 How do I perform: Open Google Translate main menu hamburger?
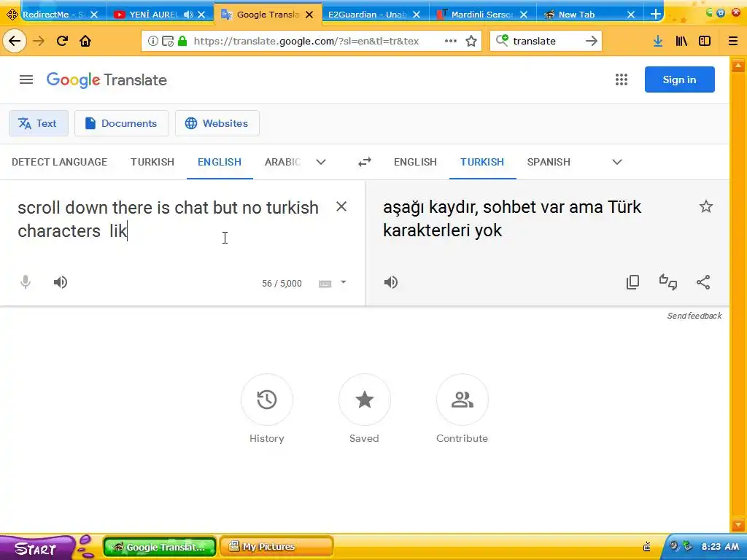pyautogui.click(x=26, y=79)
